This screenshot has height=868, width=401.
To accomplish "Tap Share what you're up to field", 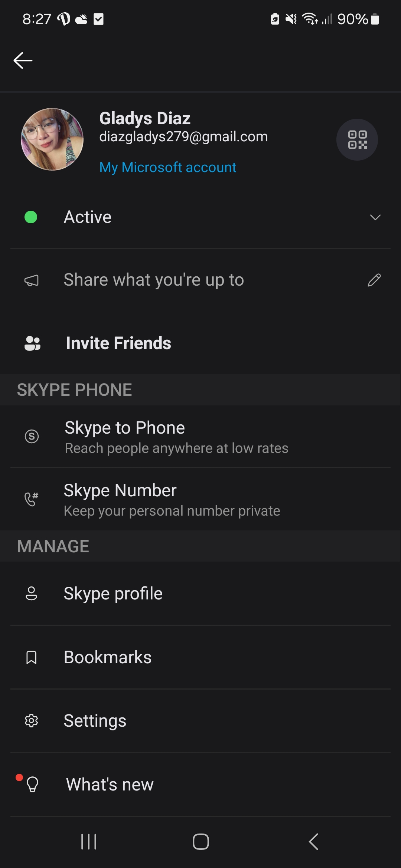I will pos(200,280).
